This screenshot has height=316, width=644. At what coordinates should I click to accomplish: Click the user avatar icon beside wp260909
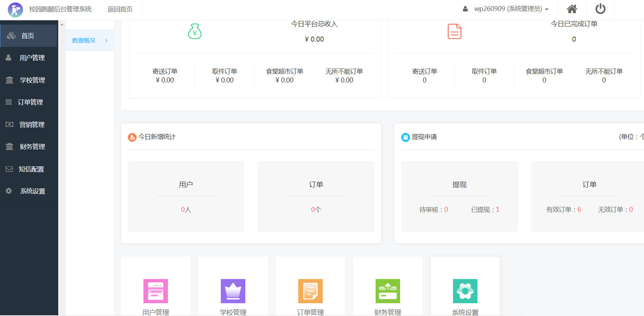[465, 9]
